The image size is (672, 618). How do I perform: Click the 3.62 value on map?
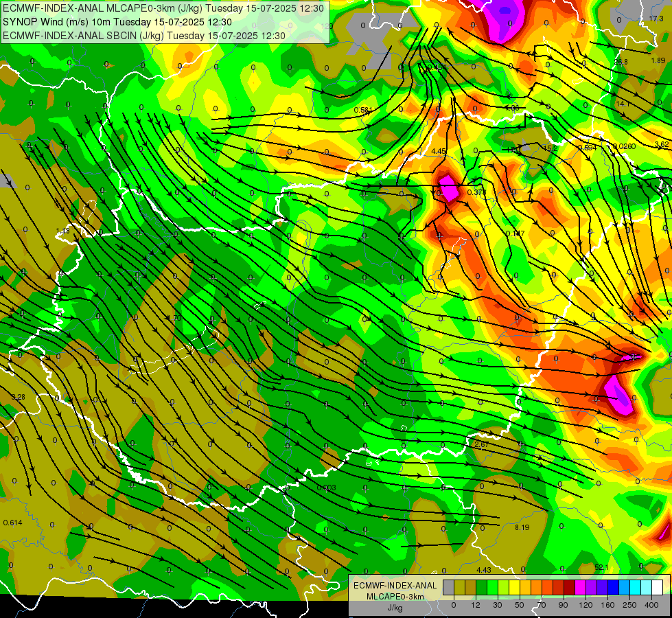pyautogui.click(x=662, y=144)
